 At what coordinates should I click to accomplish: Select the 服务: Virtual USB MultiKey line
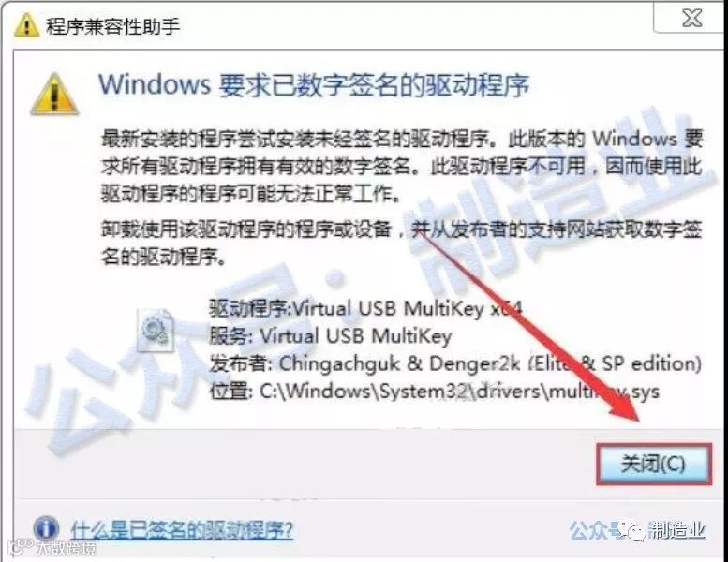pyautogui.click(x=330, y=336)
